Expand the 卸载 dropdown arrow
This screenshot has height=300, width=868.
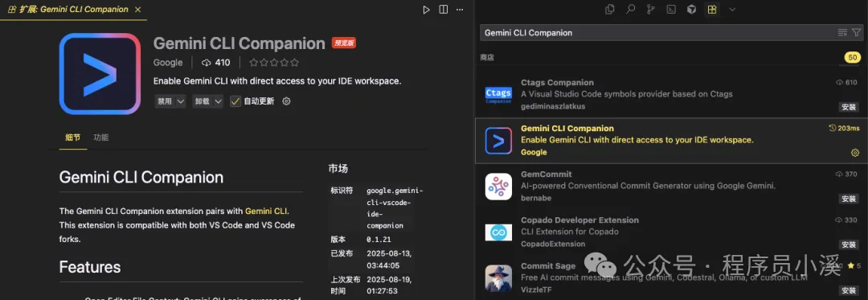[218, 101]
